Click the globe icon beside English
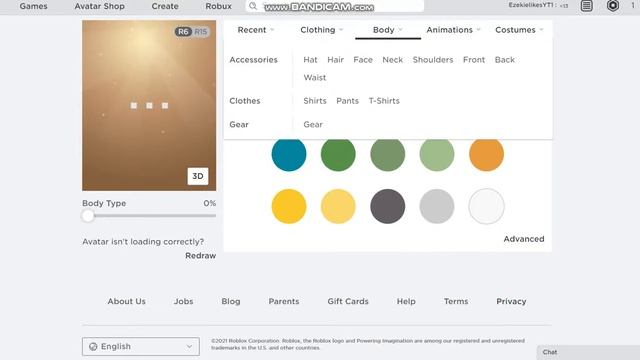The width and height of the screenshot is (640, 360). tap(93, 347)
